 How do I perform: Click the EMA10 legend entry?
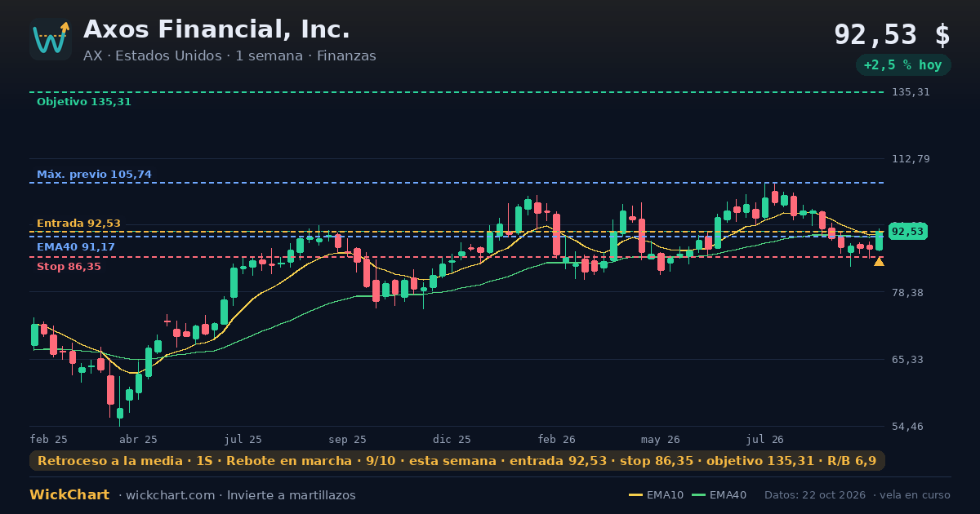tap(656, 495)
